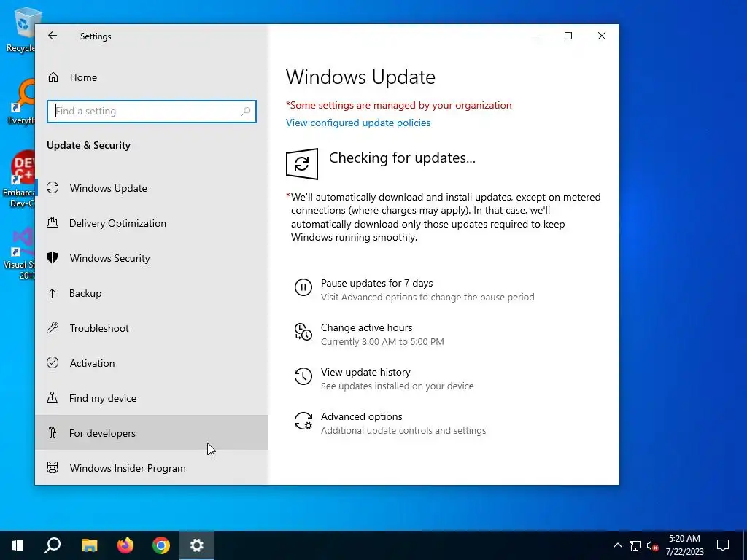Click the Update & Security heading
Screen dimensions: 747x560
click(x=88, y=145)
